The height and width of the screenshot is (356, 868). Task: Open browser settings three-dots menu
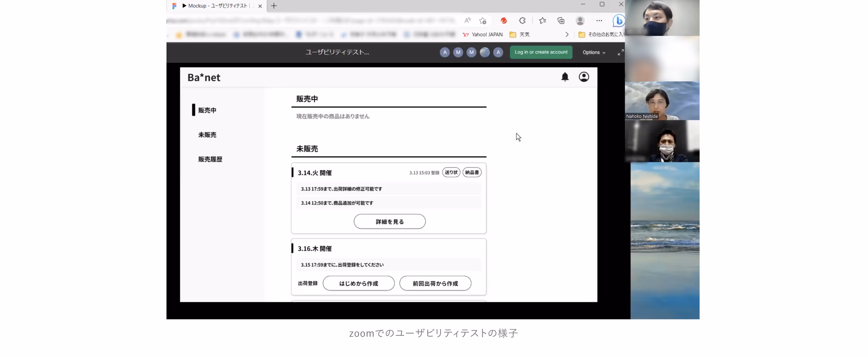pyautogui.click(x=599, y=21)
